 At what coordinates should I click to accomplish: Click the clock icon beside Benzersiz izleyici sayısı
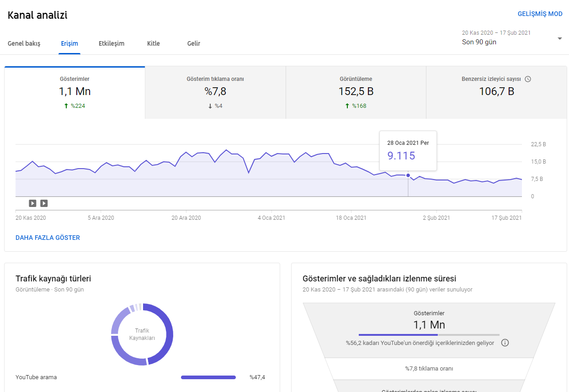pyautogui.click(x=528, y=79)
